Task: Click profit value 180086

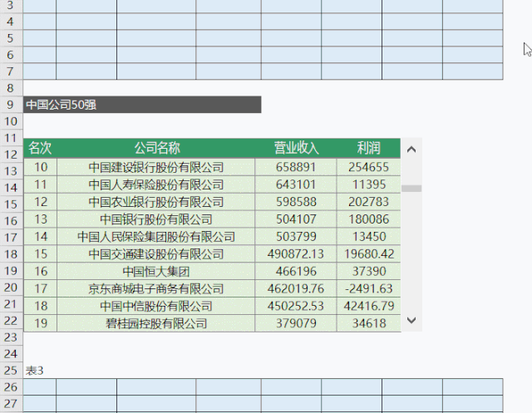Action: (x=369, y=219)
